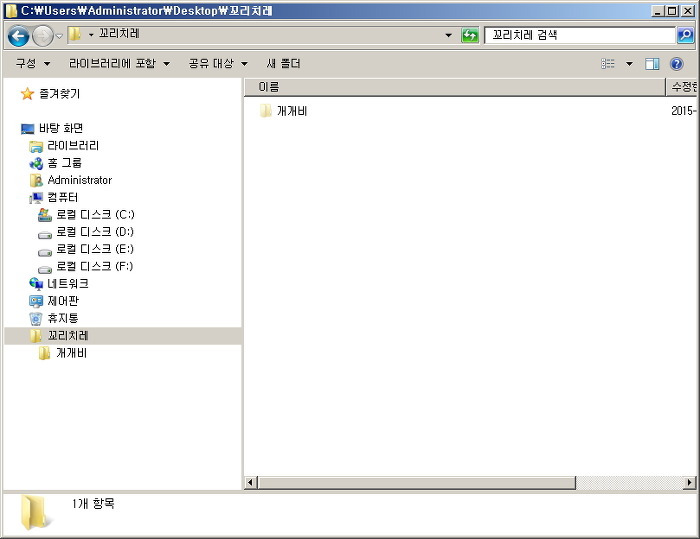Open recent pages dropdown beside Forward arrow

(59, 36)
